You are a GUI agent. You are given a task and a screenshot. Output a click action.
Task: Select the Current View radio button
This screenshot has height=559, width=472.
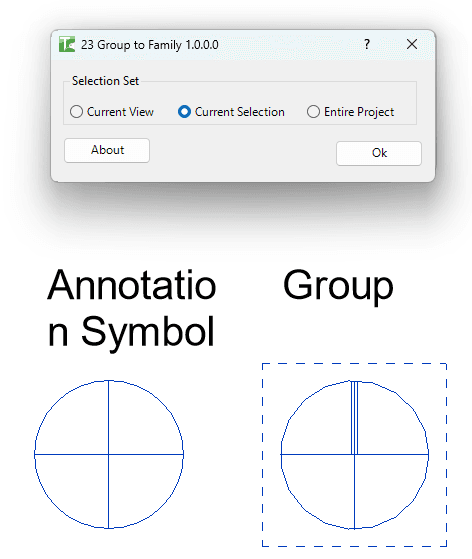point(76,112)
